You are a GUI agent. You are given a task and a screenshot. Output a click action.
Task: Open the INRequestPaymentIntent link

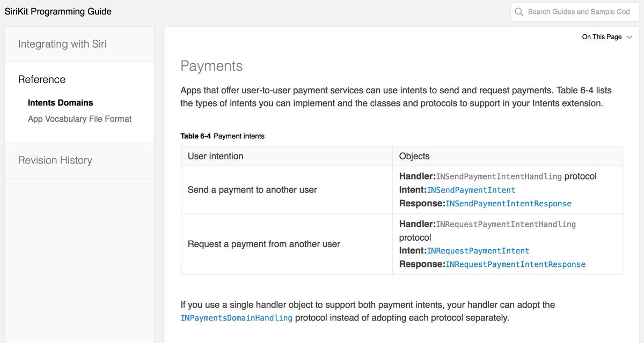pos(478,251)
